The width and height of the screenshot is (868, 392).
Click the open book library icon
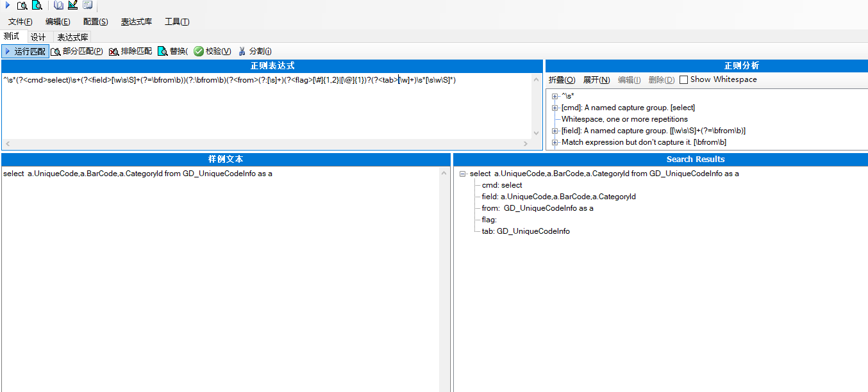click(59, 5)
